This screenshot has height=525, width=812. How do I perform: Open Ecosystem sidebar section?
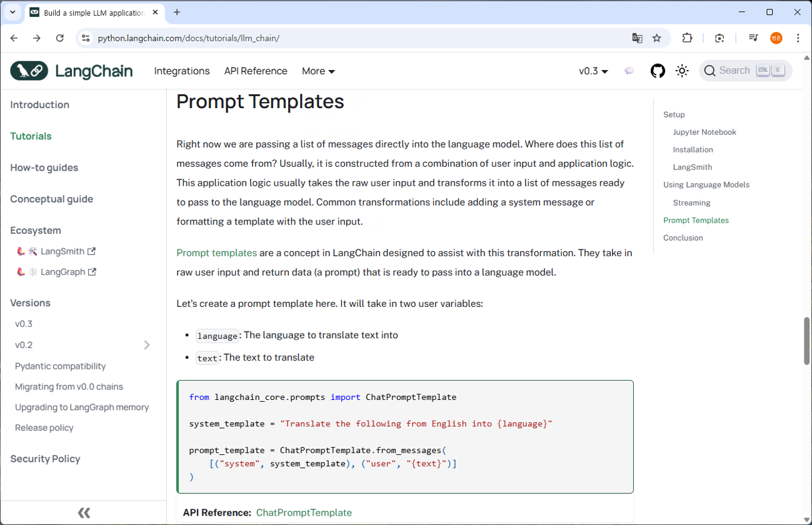click(x=36, y=230)
